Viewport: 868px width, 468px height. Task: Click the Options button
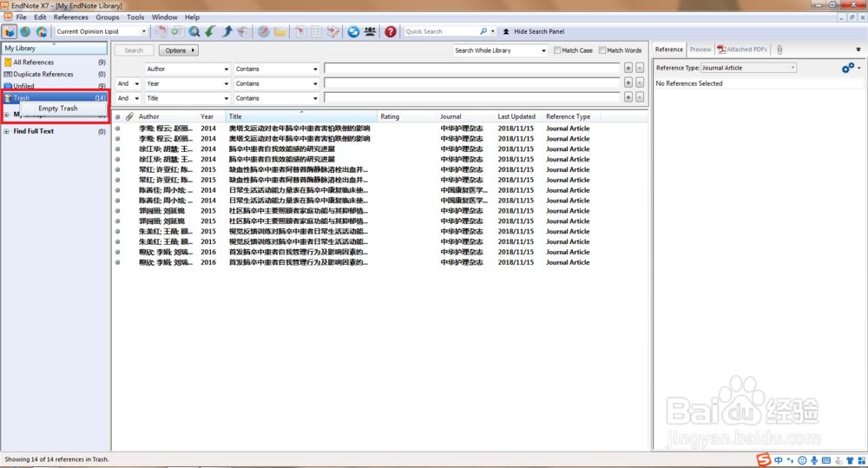(x=179, y=50)
